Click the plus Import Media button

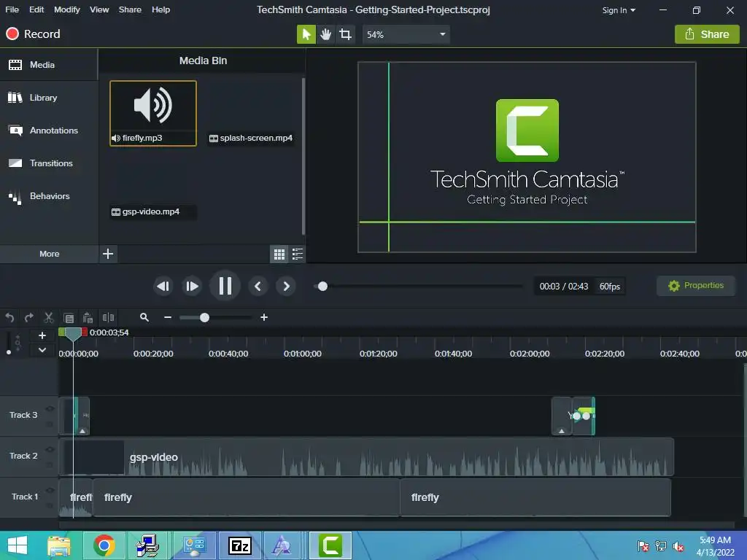pyautogui.click(x=108, y=254)
